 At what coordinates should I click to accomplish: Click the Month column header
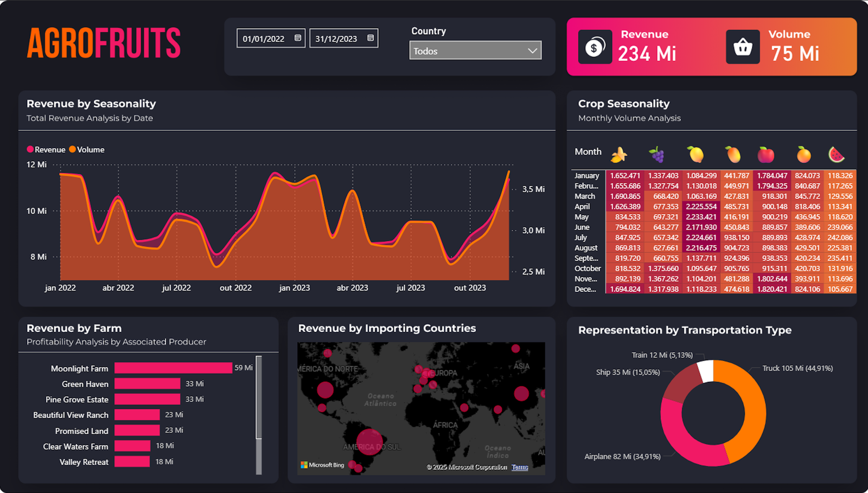(588, 152)
